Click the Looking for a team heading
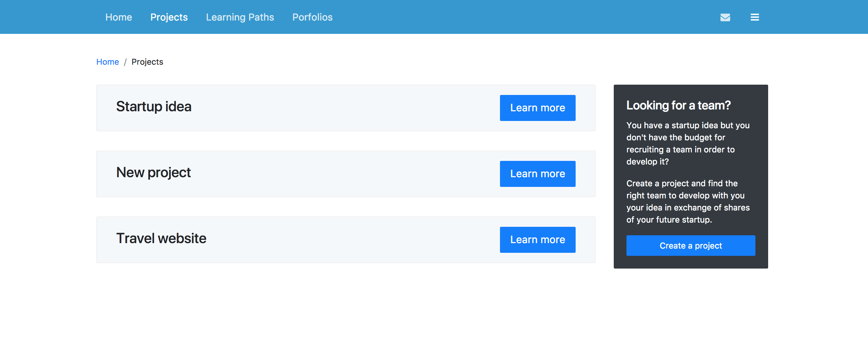Screen dimensions: 868x352 coord(678,106)
